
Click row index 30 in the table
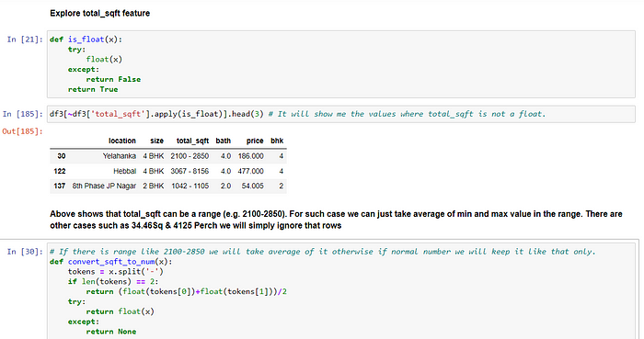coord(62,156)
